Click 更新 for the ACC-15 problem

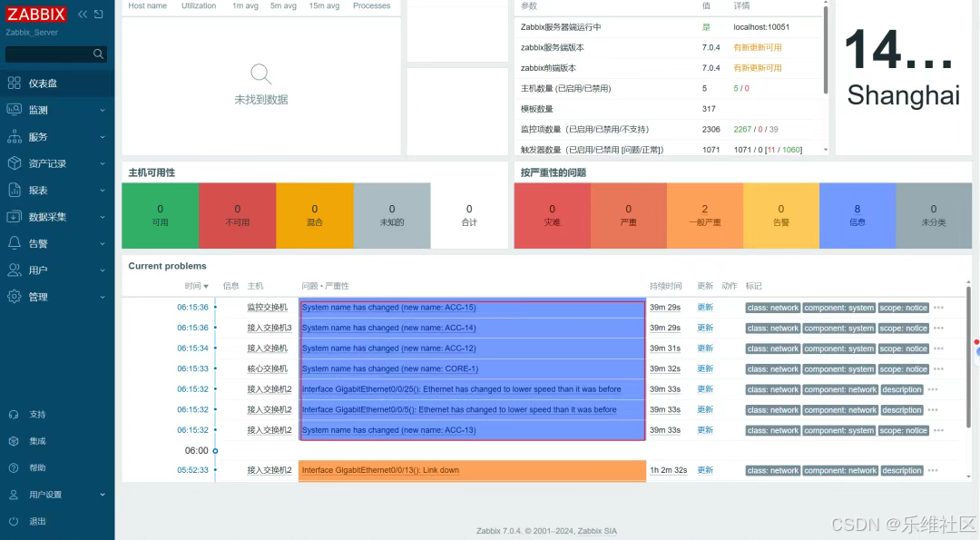pos(705,308)
